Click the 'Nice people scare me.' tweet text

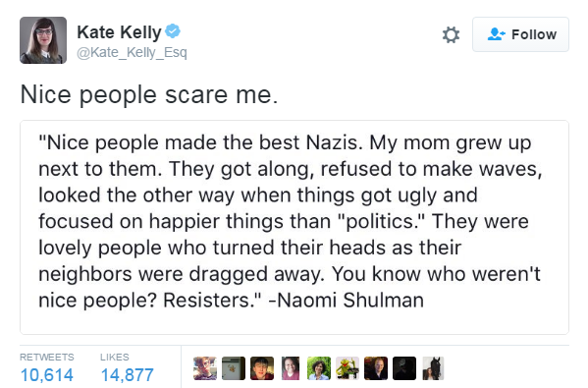coord(149,94)
